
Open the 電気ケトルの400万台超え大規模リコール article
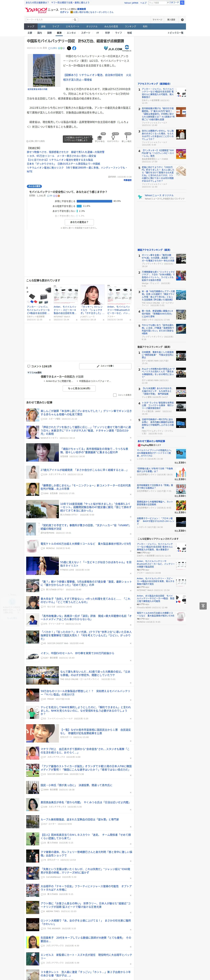tap(86, 544)
